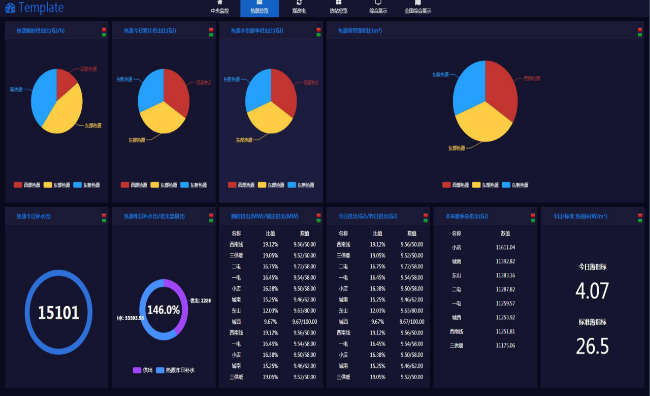Click the (m²) title of the wide pie panel
650x396 pixels.
[360, 31]
